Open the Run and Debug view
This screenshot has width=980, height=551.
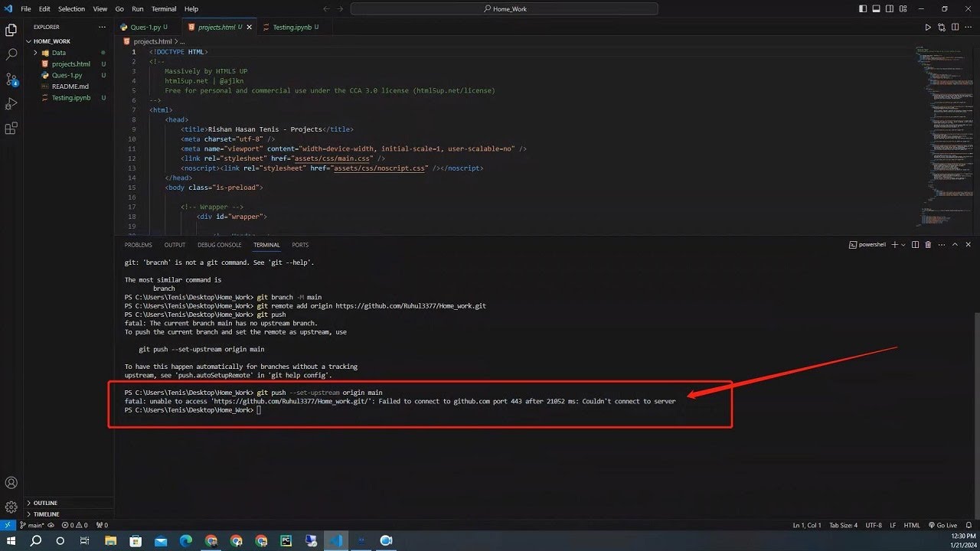pos(11,103)
